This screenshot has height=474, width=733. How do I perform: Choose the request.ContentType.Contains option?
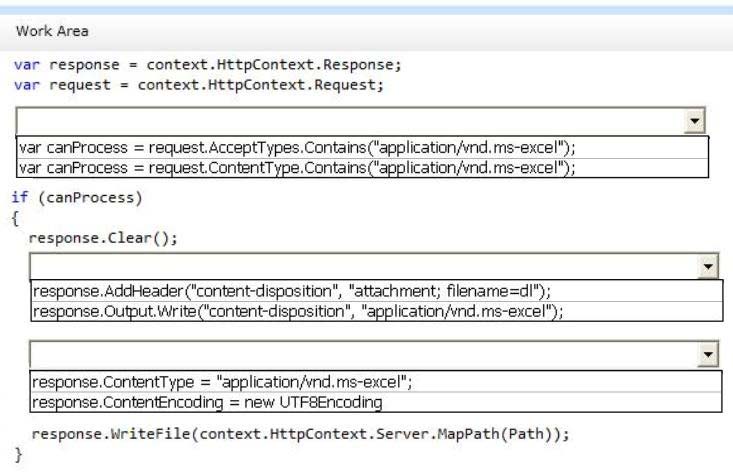tap(362, 168)
